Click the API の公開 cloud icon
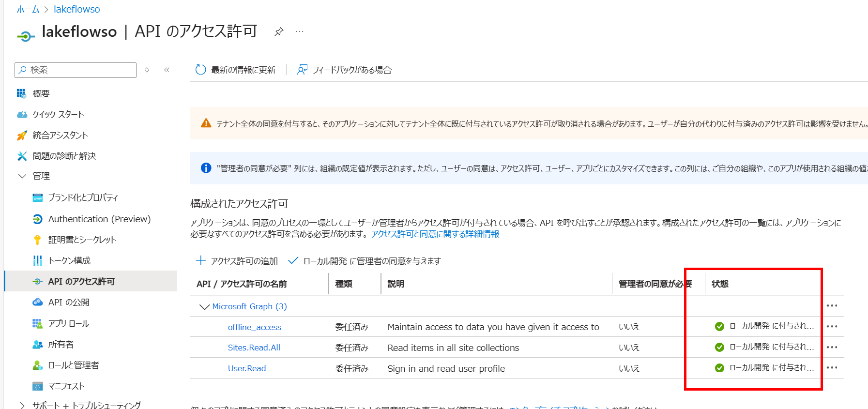868x409 pixels. click(x=37, y=302)
